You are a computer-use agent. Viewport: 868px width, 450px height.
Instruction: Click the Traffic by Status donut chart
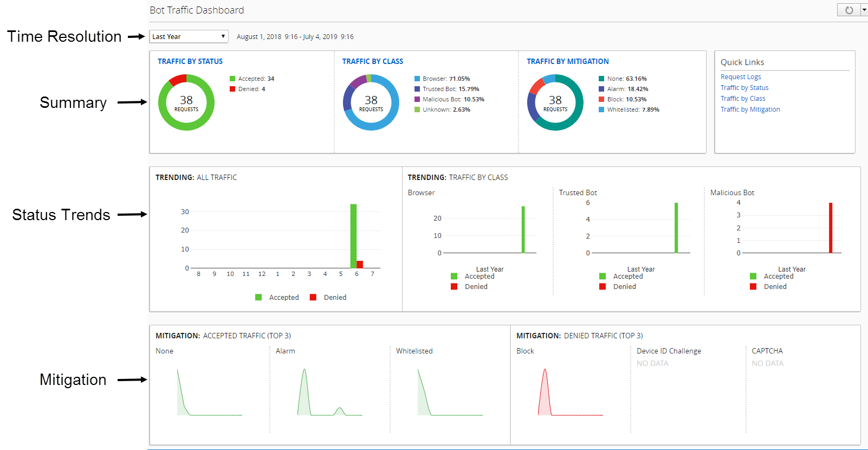(x=186, y=102)
